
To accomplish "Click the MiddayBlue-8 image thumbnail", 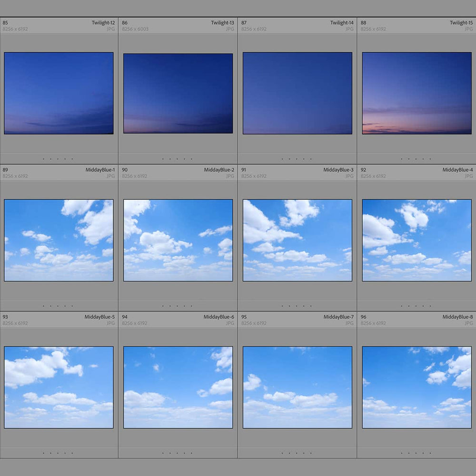I will click(x=416, y=387).
